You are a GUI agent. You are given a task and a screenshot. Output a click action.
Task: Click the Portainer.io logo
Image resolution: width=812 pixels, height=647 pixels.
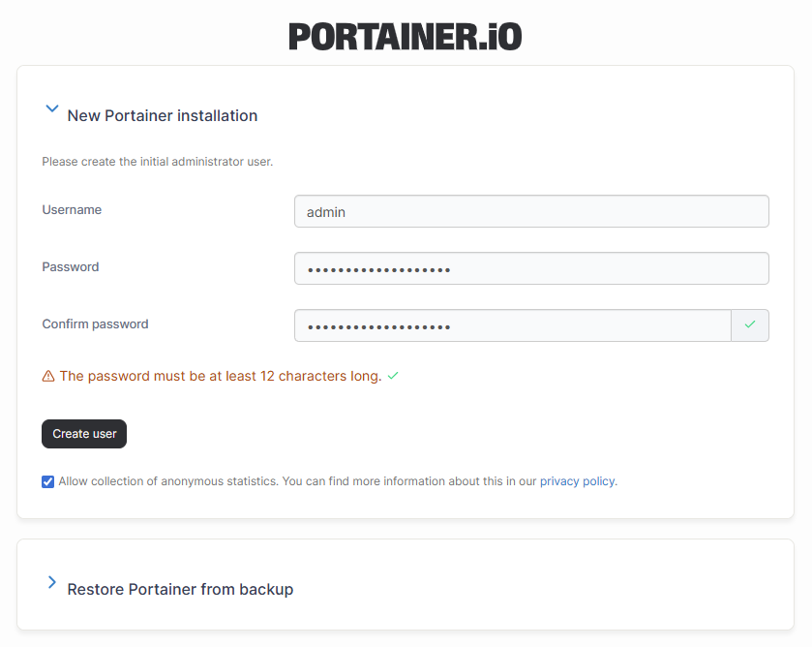(405, 37)
